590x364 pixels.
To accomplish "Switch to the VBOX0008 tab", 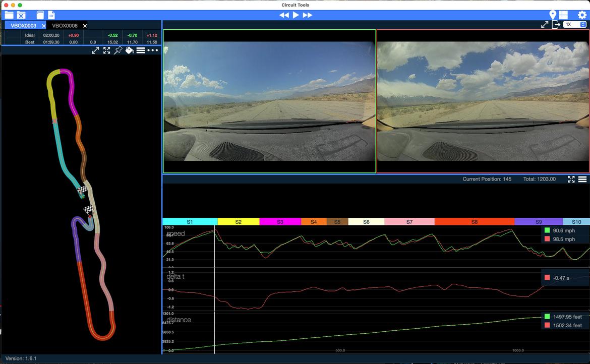I will point(65,26).
